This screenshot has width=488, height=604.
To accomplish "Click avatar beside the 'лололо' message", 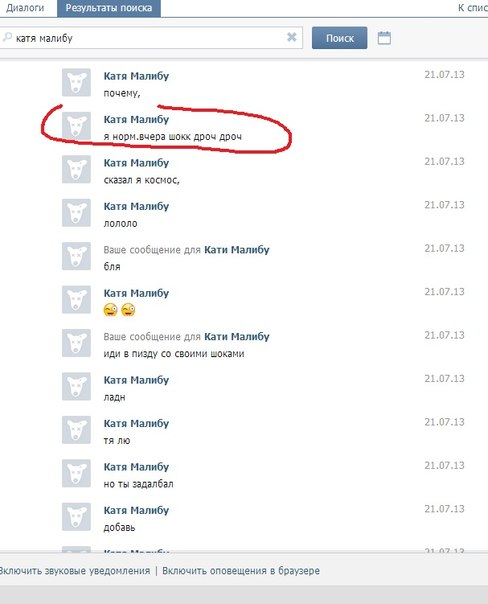I will (76, 213).
